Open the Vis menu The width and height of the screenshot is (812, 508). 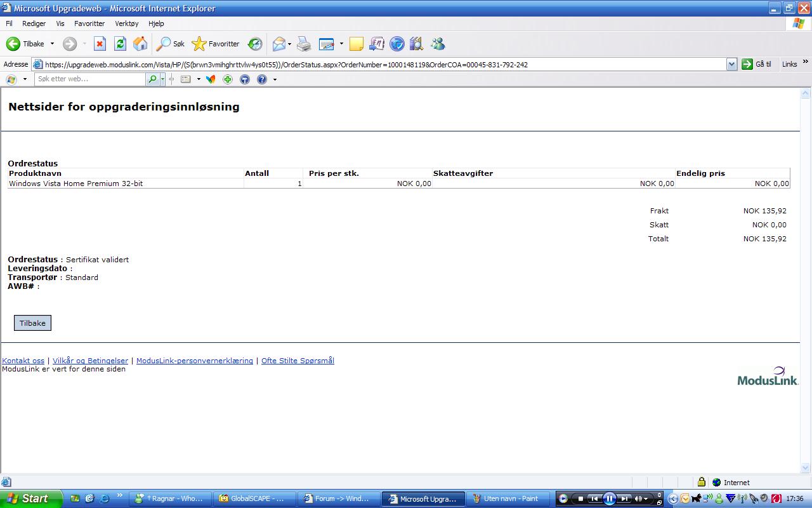click(60, 23)
